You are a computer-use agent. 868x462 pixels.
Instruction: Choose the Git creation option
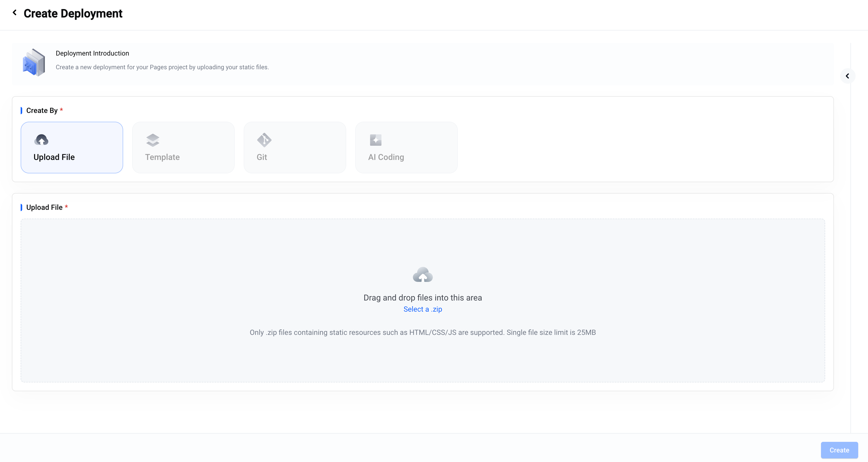[295, 148]
